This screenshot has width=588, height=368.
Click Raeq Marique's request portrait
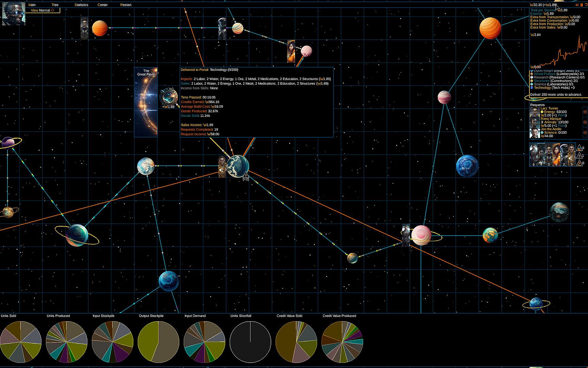pos(535,122)
